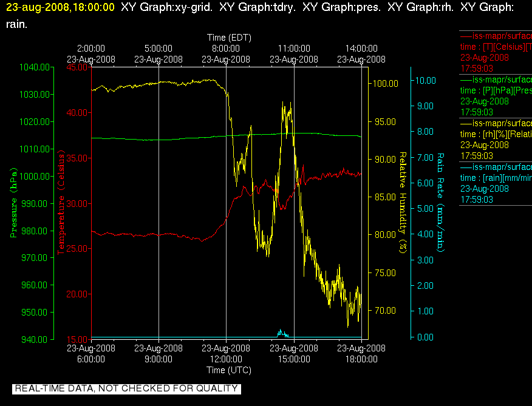532x406 pixels.
Task: Click the red '25.00' temperature tick
Action: [77, 249]
